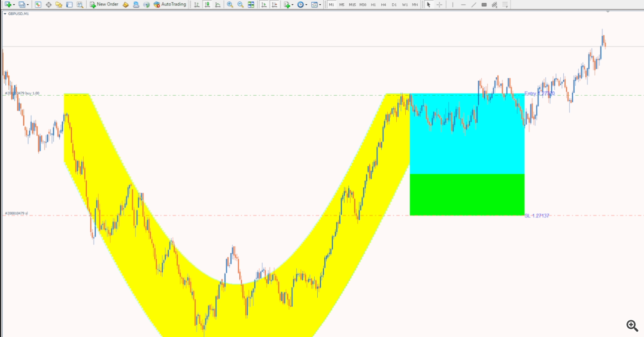Select the W1 timeframe
This screenshot has height=337, width=644.
(x=405, y=4)
